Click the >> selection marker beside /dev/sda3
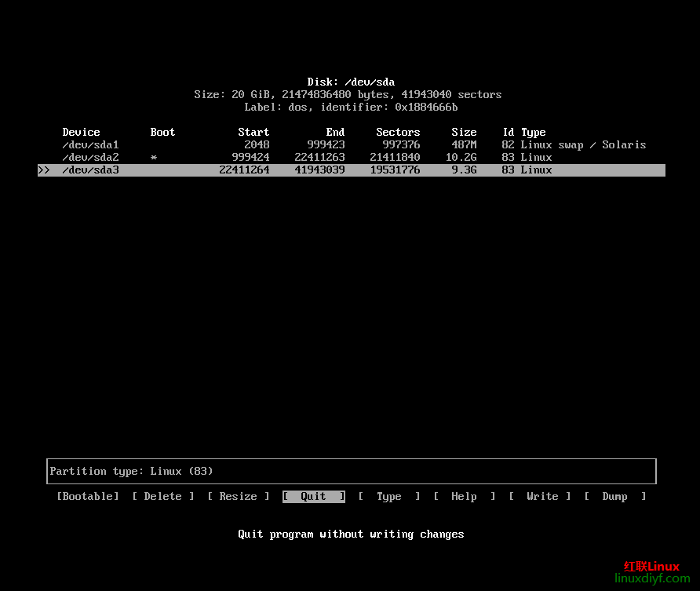 44,170
